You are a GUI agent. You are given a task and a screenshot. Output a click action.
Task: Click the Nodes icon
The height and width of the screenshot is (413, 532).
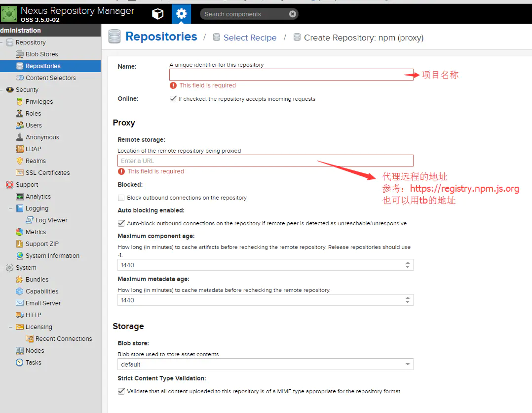[x=20, y=351]
